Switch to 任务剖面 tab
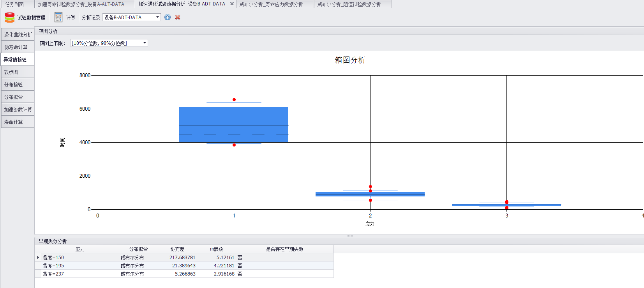This screenshot has width=644, height=288. [14, 4]
